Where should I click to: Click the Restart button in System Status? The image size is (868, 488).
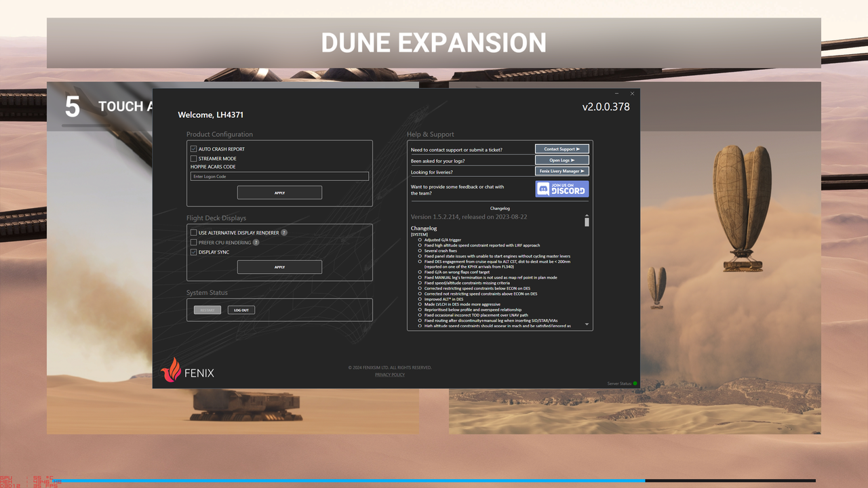208,310
